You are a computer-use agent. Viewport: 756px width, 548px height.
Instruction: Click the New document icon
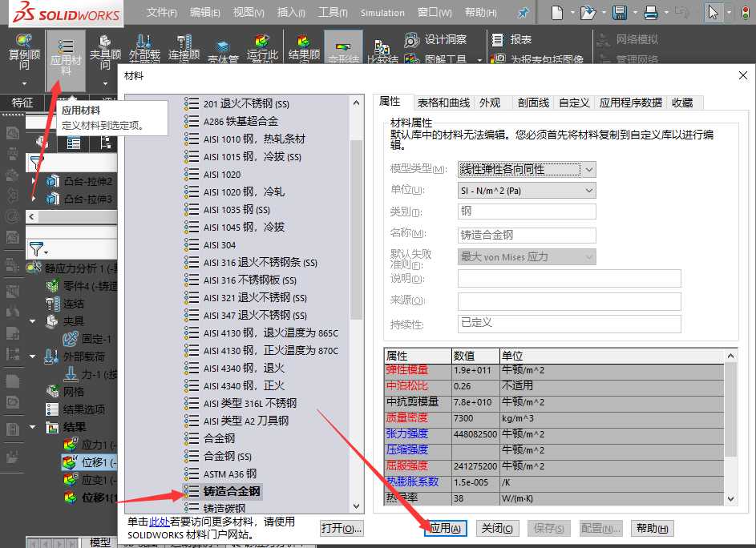click(x=557, y=13)
